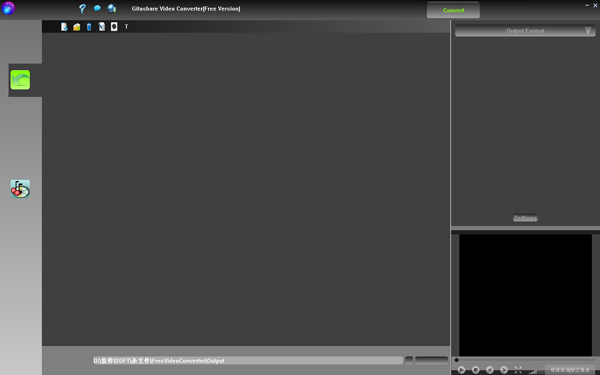
Task: Click the globe website icon
Action: click(112, 8)
